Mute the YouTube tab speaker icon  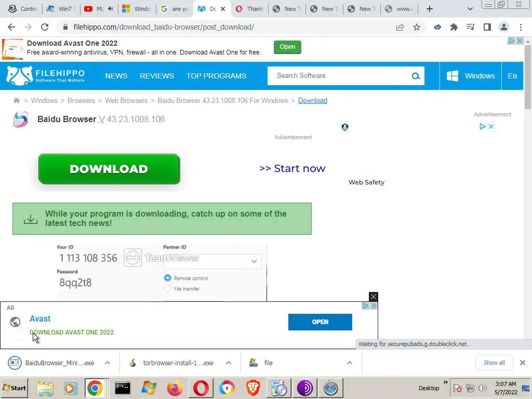click(x=110, y=9)
